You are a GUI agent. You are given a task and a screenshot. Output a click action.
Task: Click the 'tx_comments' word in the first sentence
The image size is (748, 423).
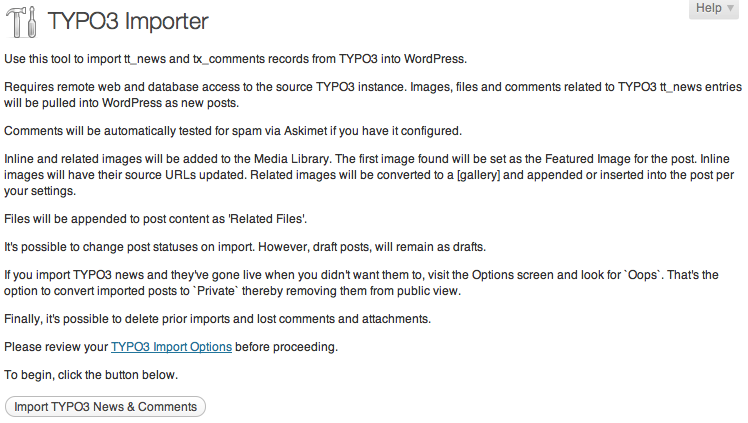point(237,57)
